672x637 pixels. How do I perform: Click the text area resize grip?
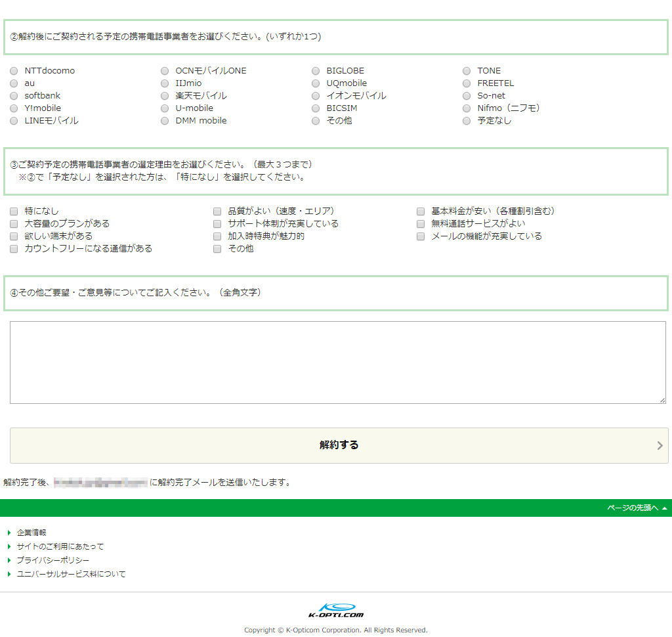point(663,400)
